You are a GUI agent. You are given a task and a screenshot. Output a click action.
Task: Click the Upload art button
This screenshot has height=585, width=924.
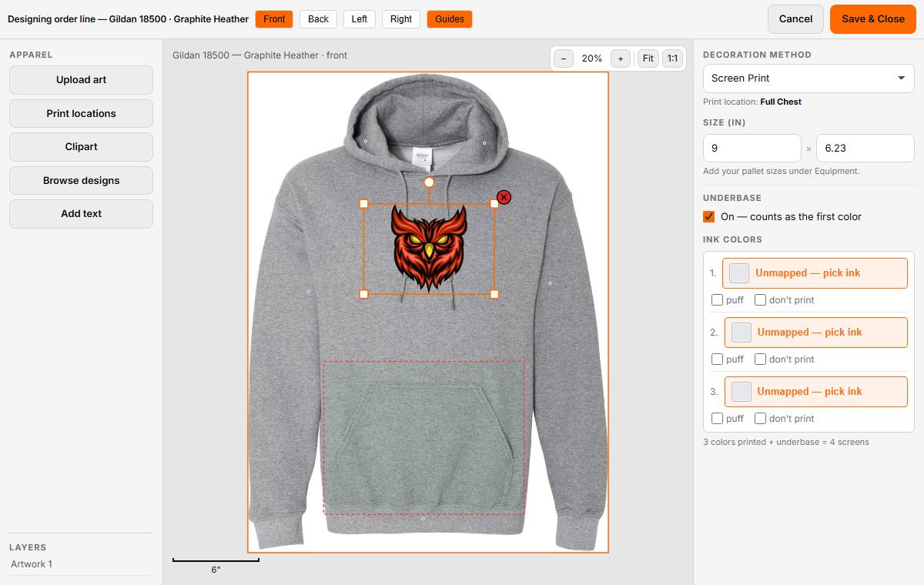pyautogui.click(x=81, y=80)
